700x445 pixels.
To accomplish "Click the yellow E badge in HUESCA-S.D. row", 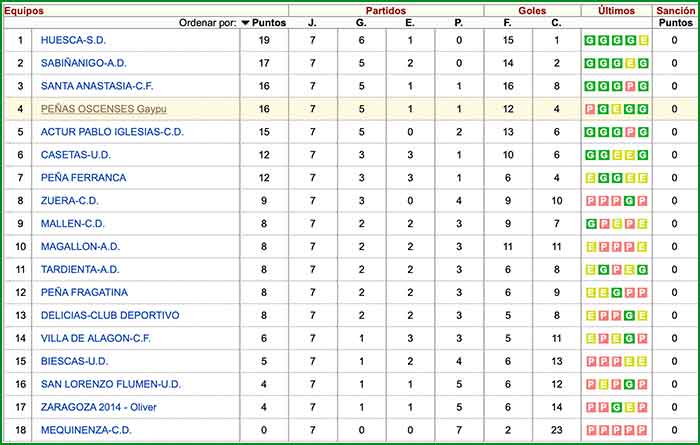I will tap(643, 40).
